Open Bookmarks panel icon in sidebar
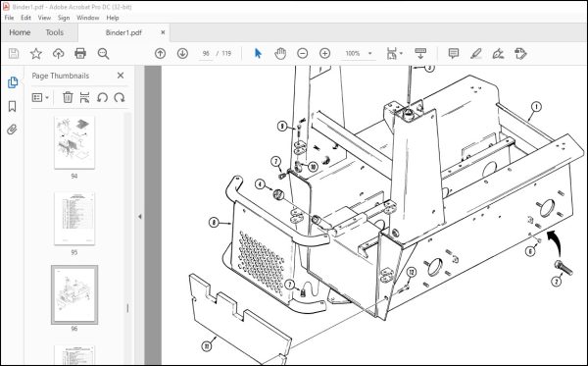This screenshot has height=366, width=588. coord(13,106)
